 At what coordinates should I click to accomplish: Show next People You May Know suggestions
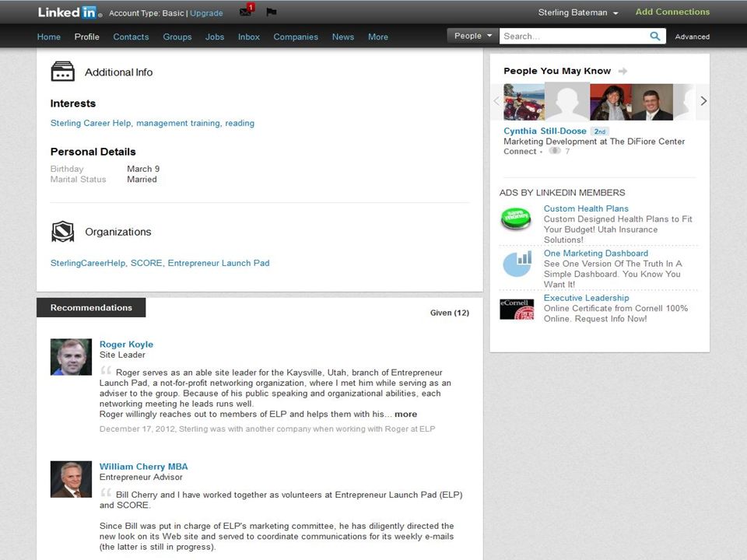[703, 101]
